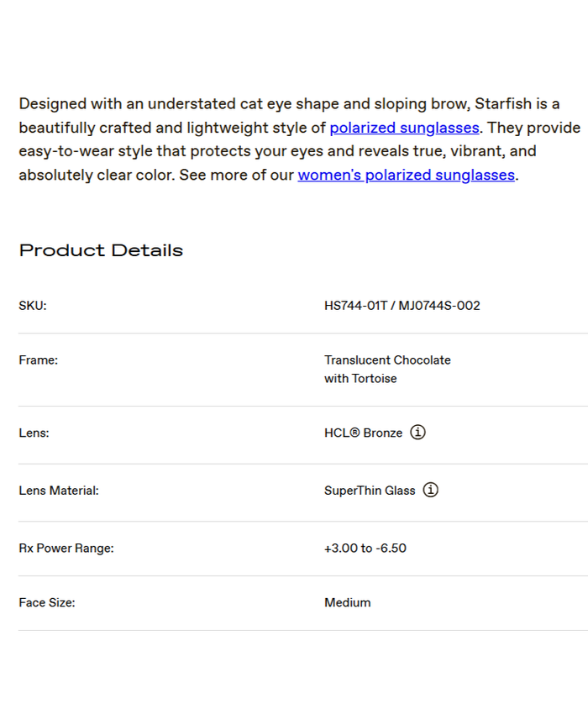Click the Product Details heading
Viewport: 588px width, 714px height.
tap(101, 250)
